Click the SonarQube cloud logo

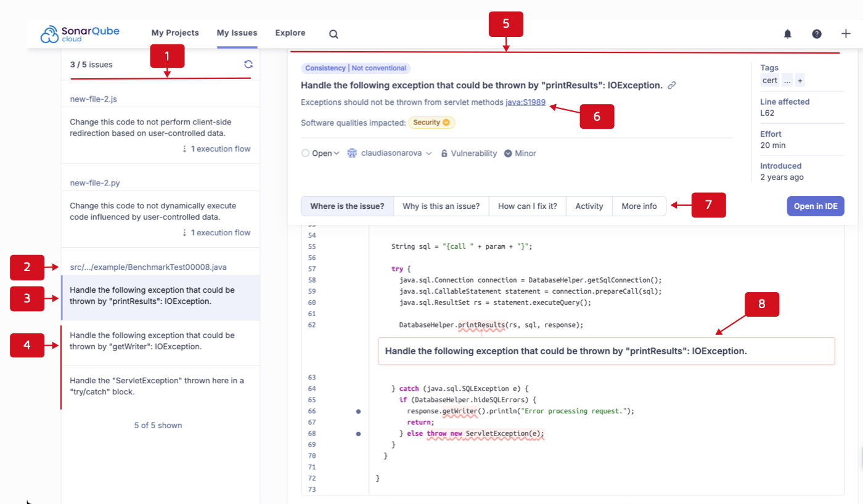click(x=79, y=33)
